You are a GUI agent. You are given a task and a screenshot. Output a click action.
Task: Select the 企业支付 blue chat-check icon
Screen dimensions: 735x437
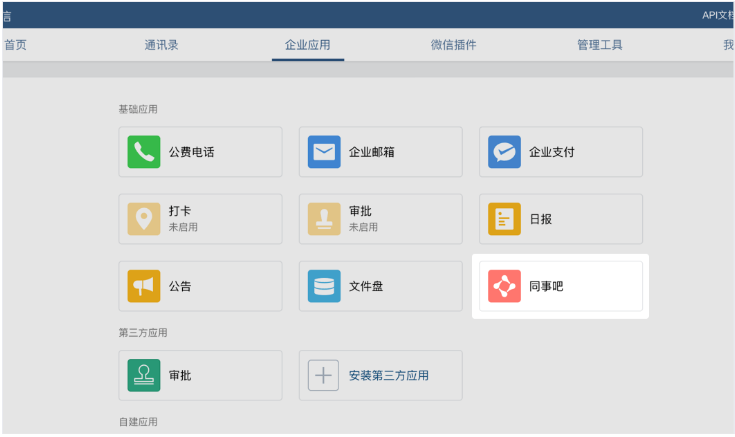pos(504,152)
